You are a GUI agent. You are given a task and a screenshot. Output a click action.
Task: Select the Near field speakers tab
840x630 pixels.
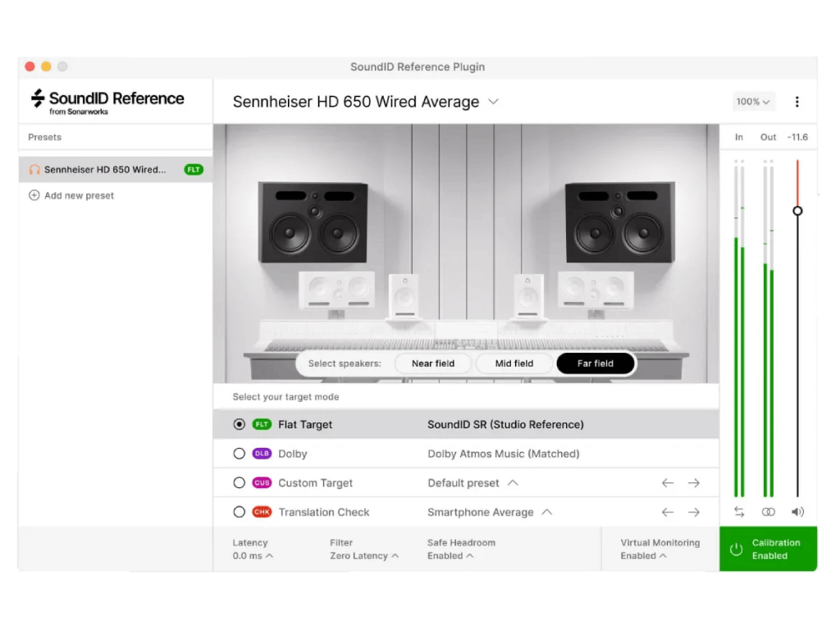pyautogui.click(x=433, y=363)
